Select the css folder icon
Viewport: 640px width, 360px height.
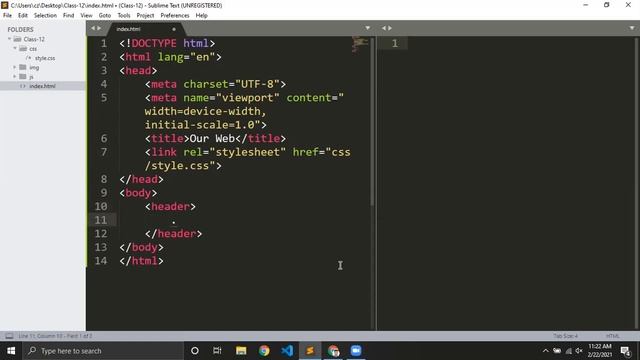[x=23, y=49]
